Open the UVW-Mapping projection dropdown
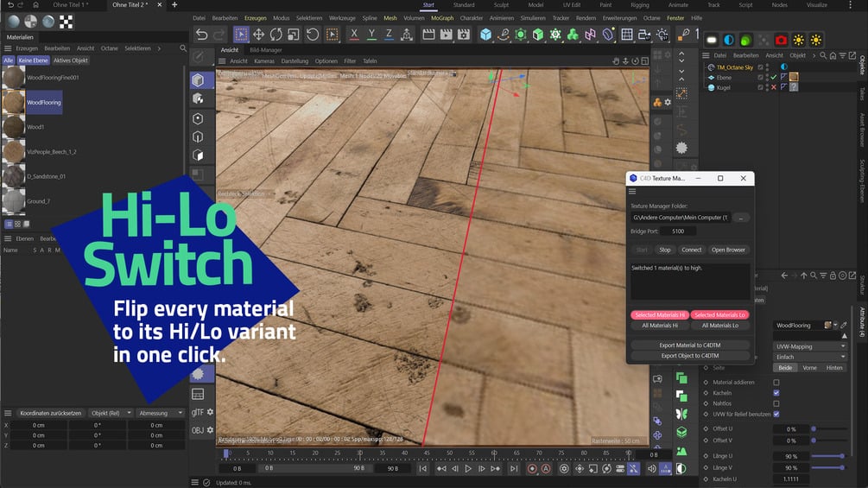 pyautogui.click(x=810, y=346)
